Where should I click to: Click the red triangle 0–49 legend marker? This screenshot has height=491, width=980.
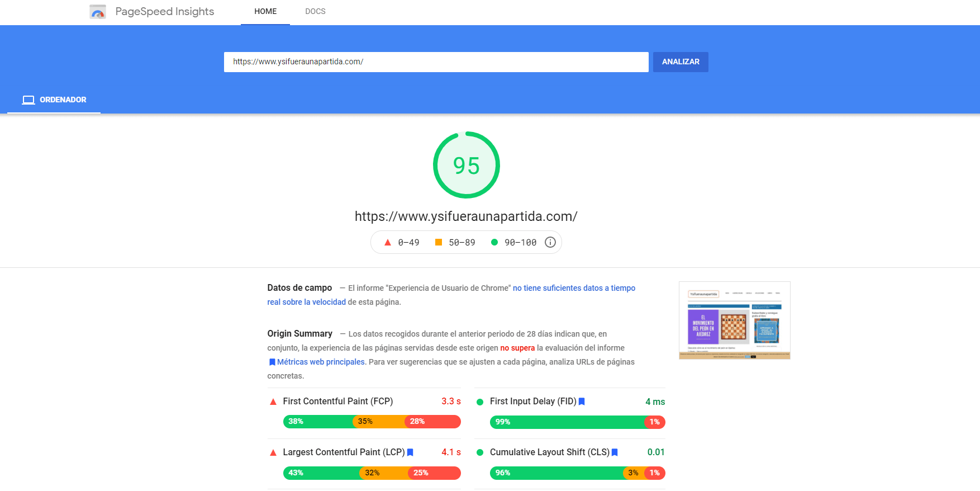coord(388,242)
